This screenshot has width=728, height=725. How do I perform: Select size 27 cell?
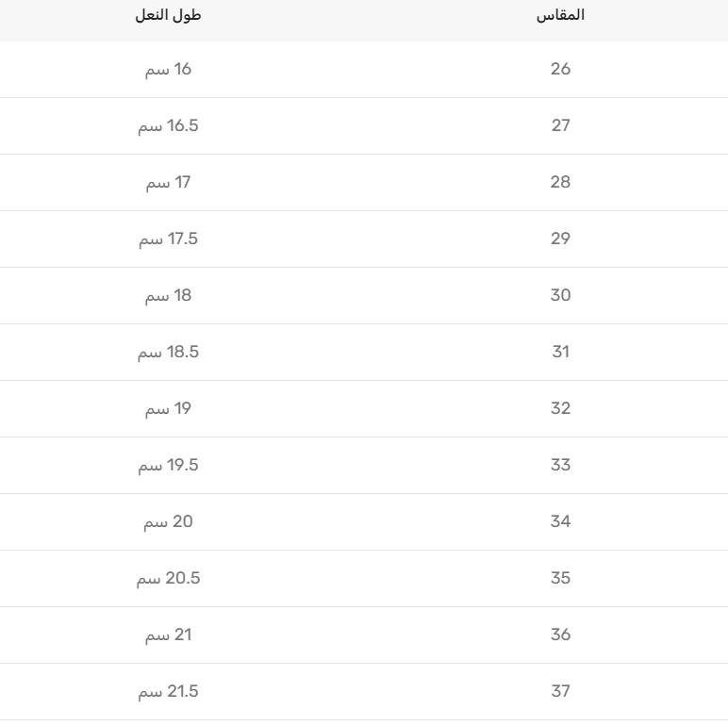(x=560, y=125)
